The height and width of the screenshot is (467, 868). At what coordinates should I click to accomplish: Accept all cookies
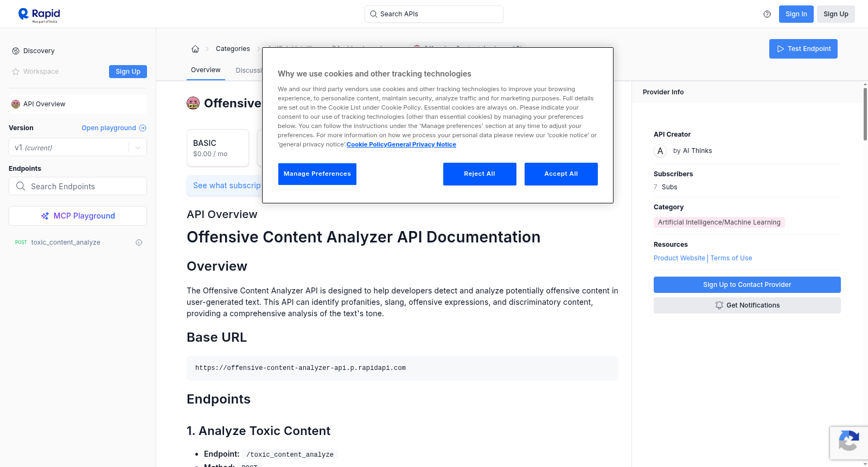[561, 174]
